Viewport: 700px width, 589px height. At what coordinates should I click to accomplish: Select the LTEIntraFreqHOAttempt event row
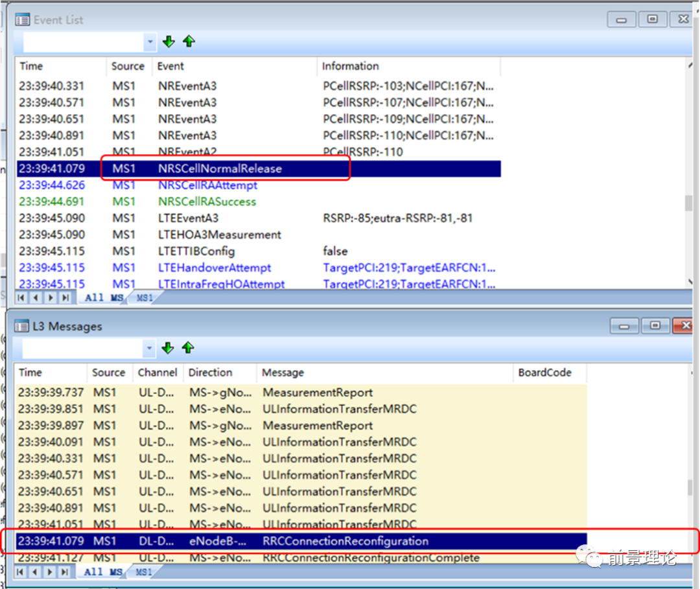(x=259, y=283)
